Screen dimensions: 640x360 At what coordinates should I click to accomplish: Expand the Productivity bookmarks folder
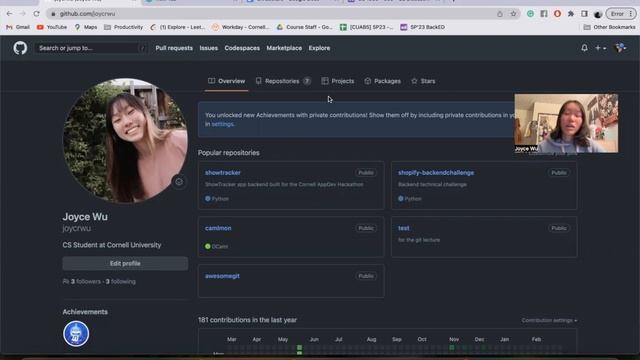click(x=123, y=27)
